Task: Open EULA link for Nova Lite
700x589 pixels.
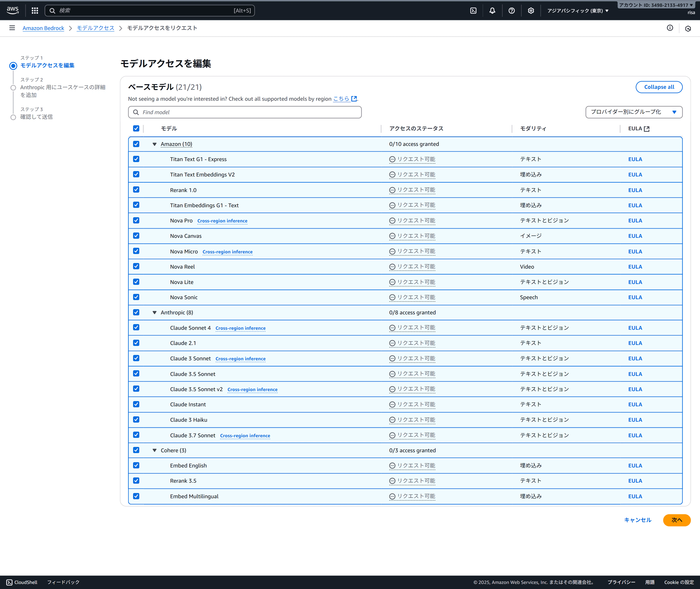Action: [635, 282]
